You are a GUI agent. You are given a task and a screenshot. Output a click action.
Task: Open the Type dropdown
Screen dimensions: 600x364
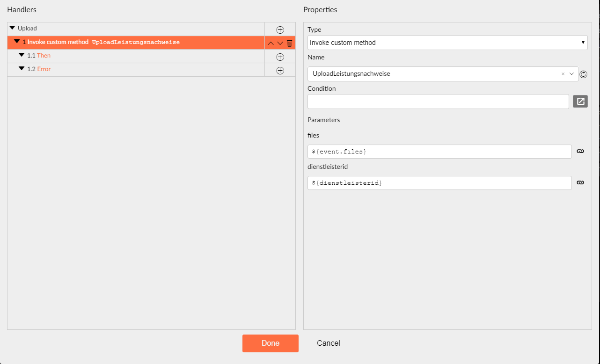coord(447,43)
